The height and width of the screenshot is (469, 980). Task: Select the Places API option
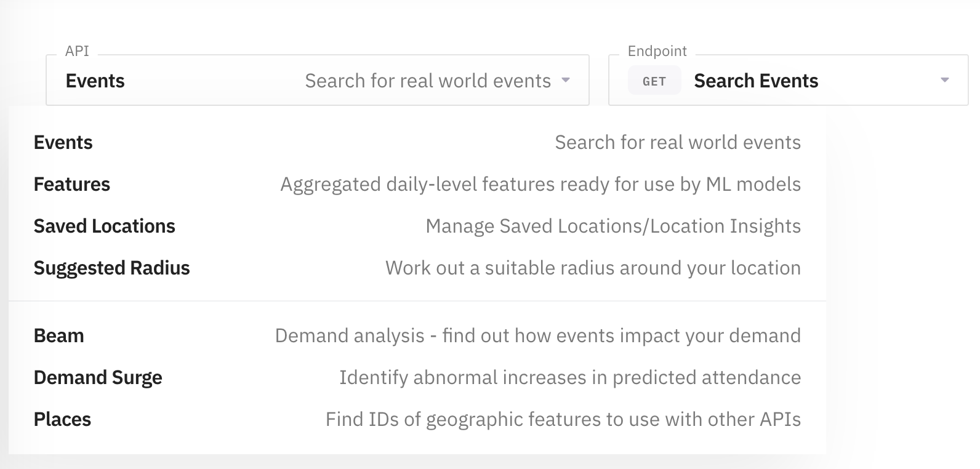coord(417,419)
